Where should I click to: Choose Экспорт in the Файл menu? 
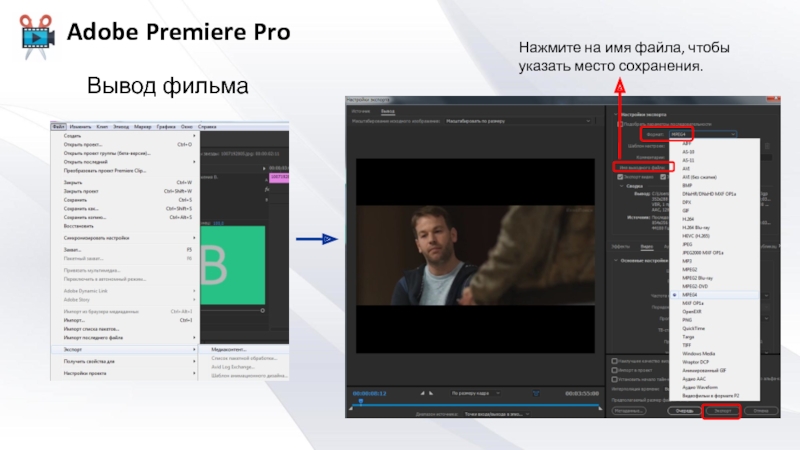point(126,349)
